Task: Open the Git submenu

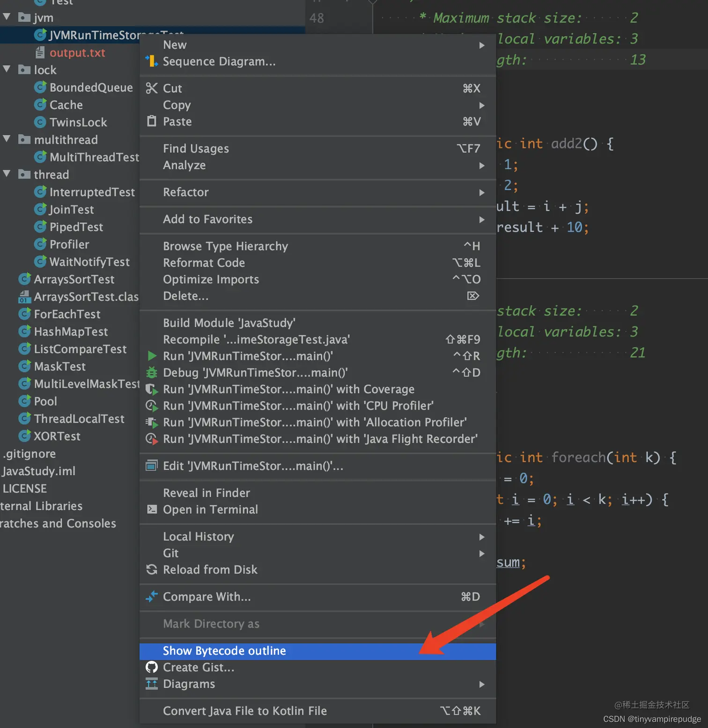Action: (318, 553)
